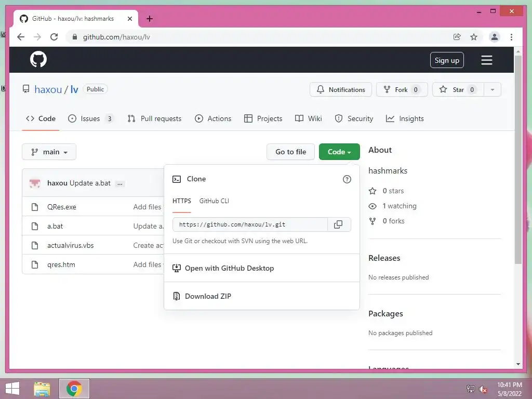532x399 pixels.
Task: Click the GitHub Octocat logo in header
Action: pyautogui.click(x=38, y=60)
